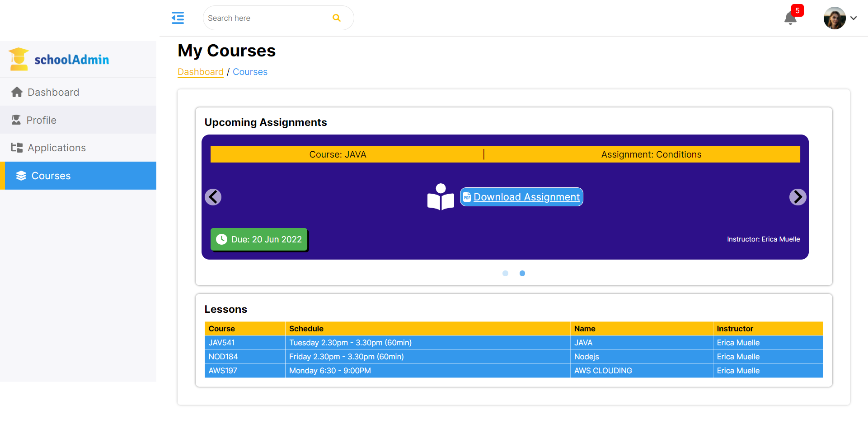Go back using the carousel left arrow
The height and width of the screenshot is (423, 868).
[213, 197]
